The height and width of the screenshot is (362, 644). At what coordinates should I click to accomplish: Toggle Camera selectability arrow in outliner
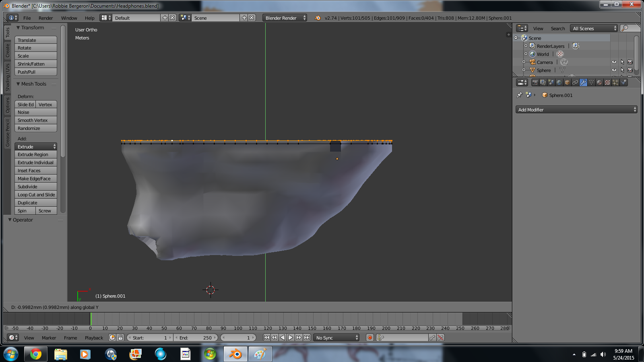pos(622,62)
